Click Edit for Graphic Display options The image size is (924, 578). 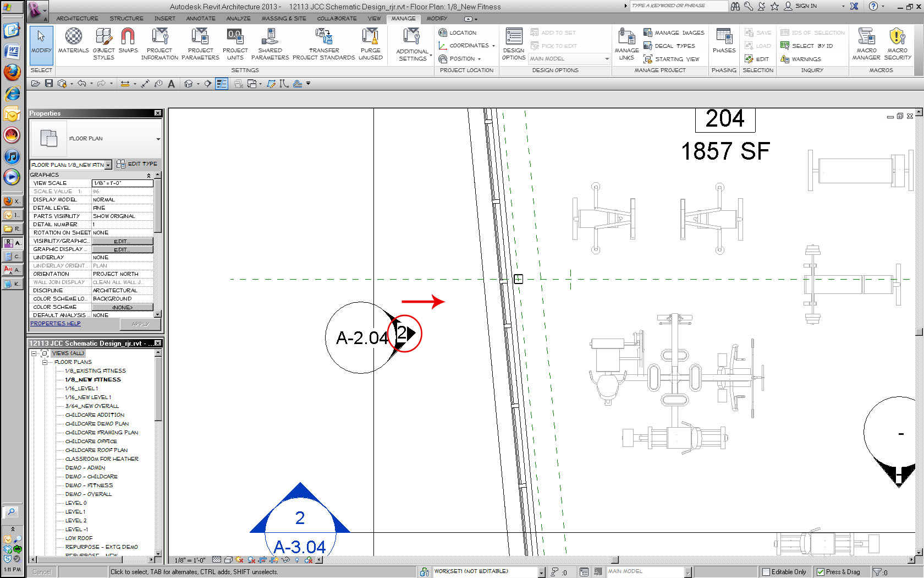122,249
